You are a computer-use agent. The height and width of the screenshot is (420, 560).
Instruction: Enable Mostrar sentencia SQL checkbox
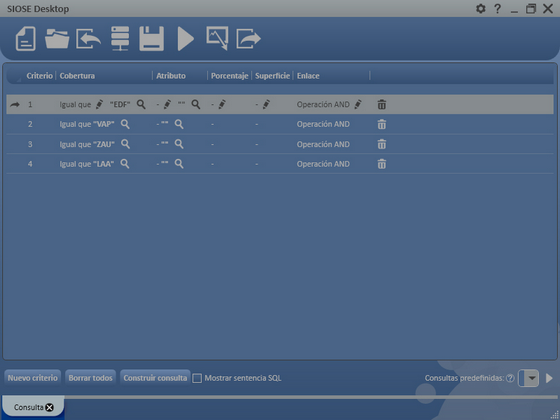pos(197,378)
